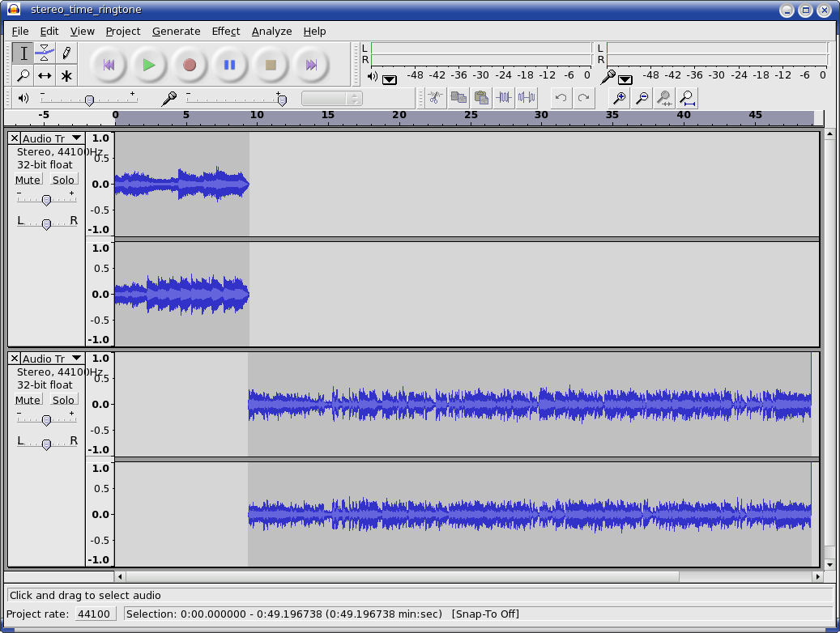Open the input meter dropdown arrow

(x=625, y=80)
